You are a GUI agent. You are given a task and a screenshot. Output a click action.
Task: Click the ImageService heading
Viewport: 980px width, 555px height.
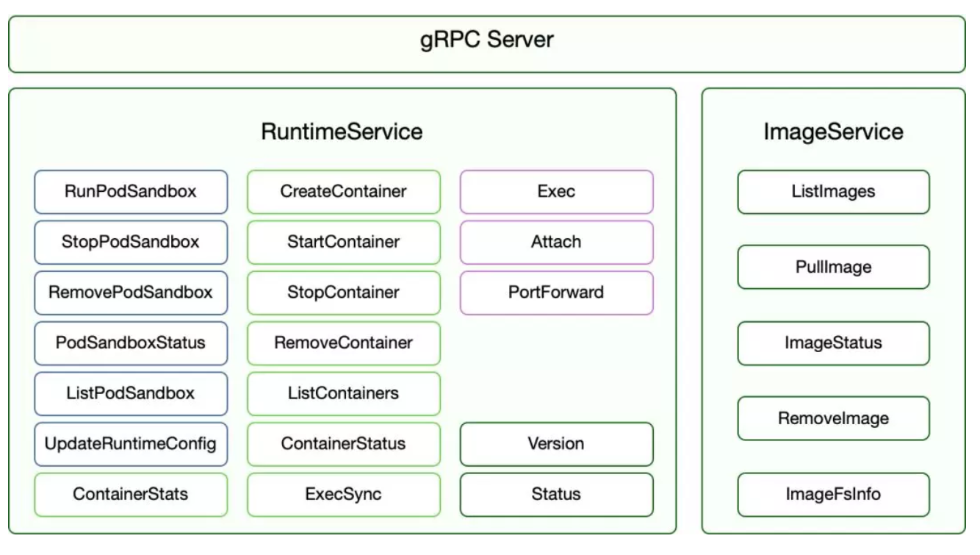(833, 132)
